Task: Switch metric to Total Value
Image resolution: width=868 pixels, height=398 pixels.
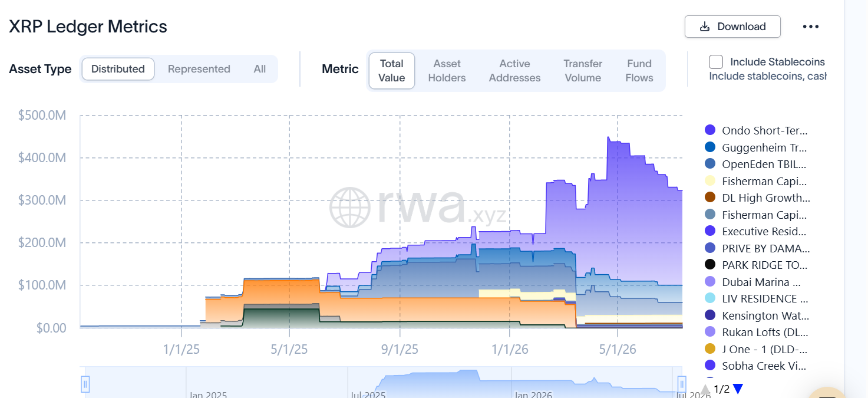Action: [392, 71]
